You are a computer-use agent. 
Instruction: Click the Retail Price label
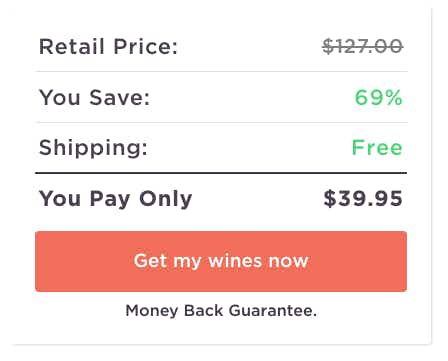(109, 46)
